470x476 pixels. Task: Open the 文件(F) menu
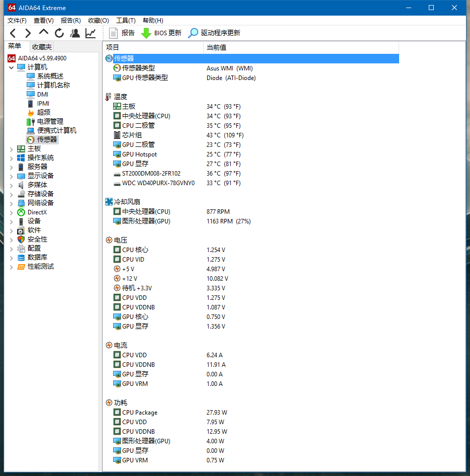pyautogui.click(x=17, y=20)
